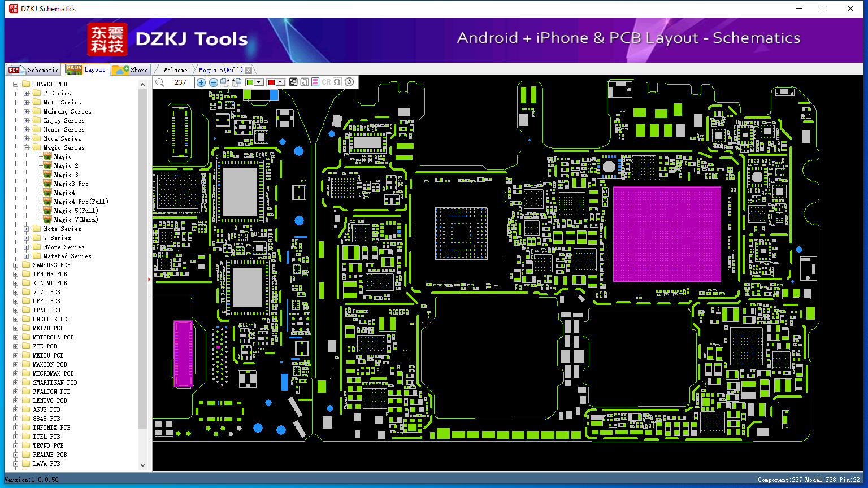The image size is (868, 488).
Task: Toggle the CR display button
Action: (326, 82)
